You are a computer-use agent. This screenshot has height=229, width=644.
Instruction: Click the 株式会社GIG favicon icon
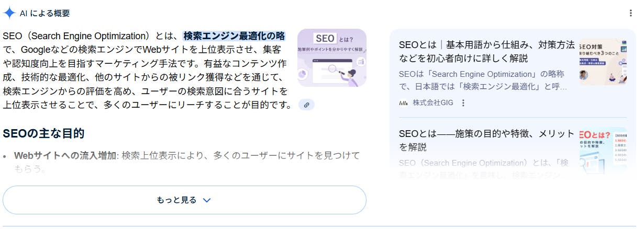(x=403, y=103)
